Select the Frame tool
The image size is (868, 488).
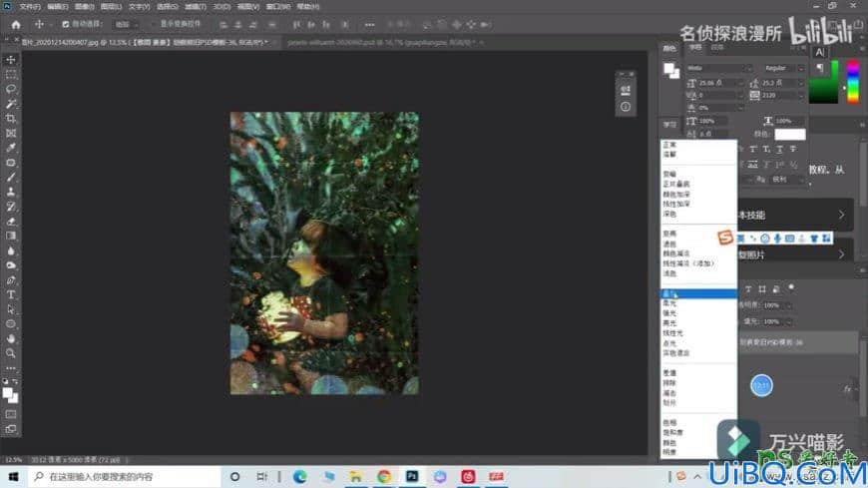tap(11, 133)
